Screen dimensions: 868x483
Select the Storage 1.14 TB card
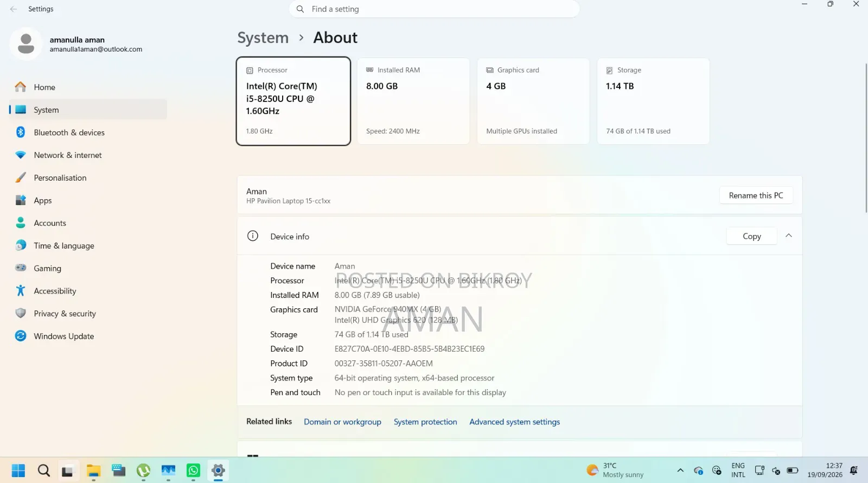[653, 101]
